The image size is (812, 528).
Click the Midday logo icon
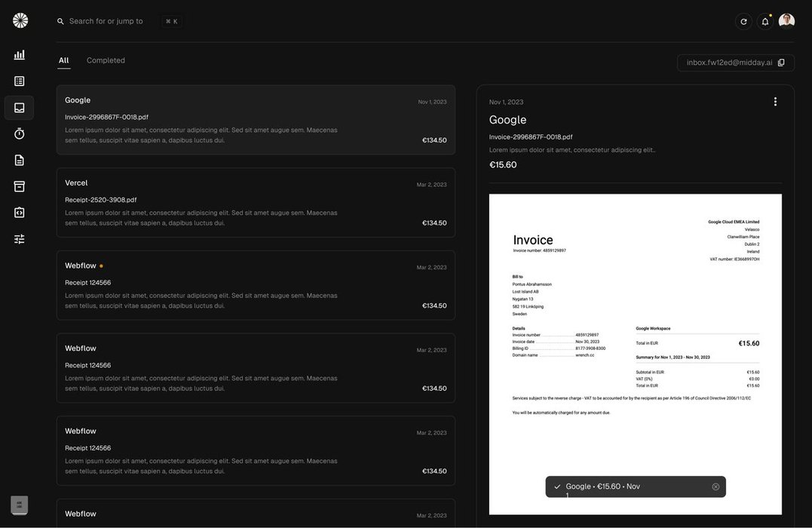(x=20, y=20)
